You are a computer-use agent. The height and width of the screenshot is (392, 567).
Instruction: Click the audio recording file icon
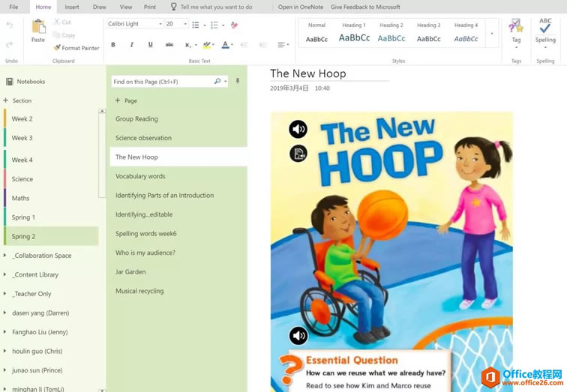pyautogui.click(x=298, y=153)
